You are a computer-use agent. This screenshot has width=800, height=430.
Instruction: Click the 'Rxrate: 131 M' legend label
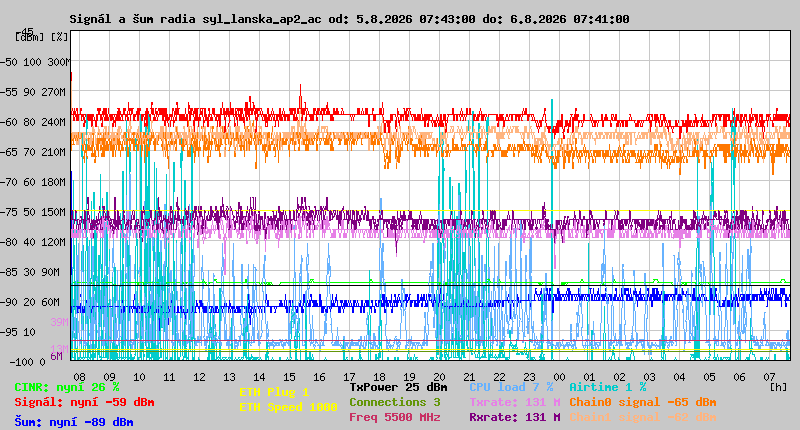515,417
